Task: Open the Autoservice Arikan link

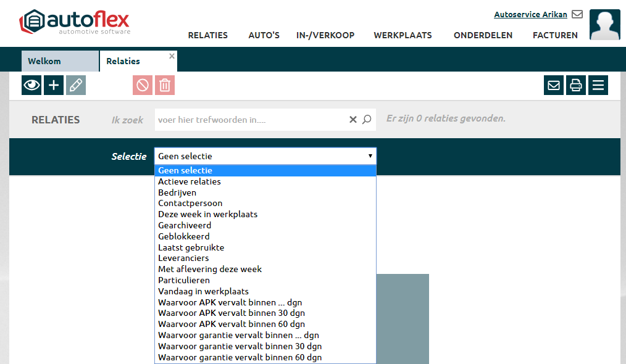Action: click(x=530, y=14)
